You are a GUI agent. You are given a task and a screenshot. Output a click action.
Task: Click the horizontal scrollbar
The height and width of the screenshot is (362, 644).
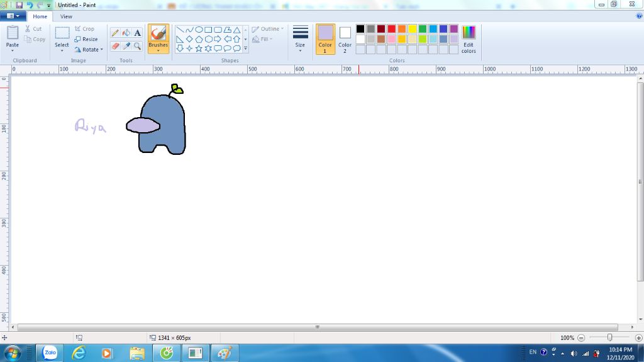tap(318, 327)
